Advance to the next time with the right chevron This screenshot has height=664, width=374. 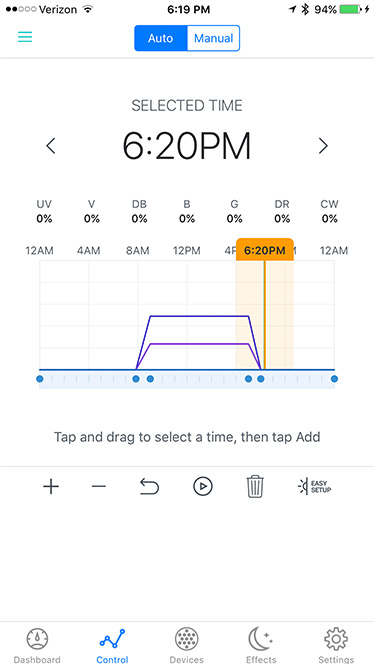tap(323, 146)
